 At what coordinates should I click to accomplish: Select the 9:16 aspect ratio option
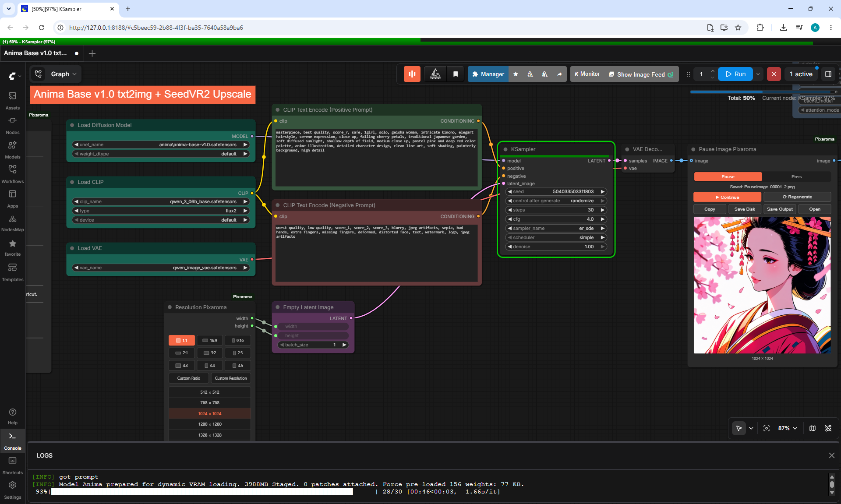click(x=238, y=340)
